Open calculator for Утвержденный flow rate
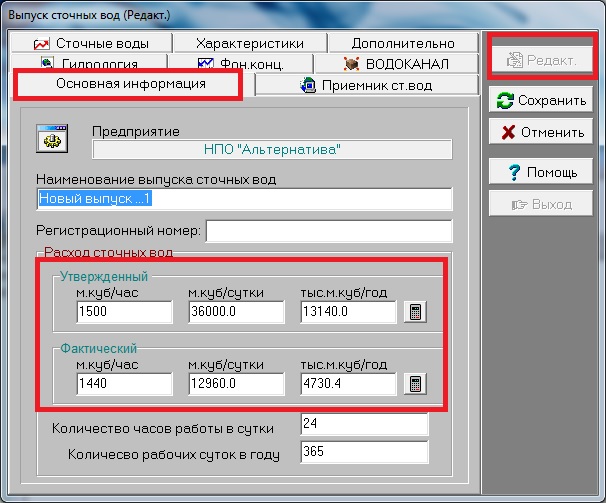Screen dimensions: 606x503 [x=414, y=312]
